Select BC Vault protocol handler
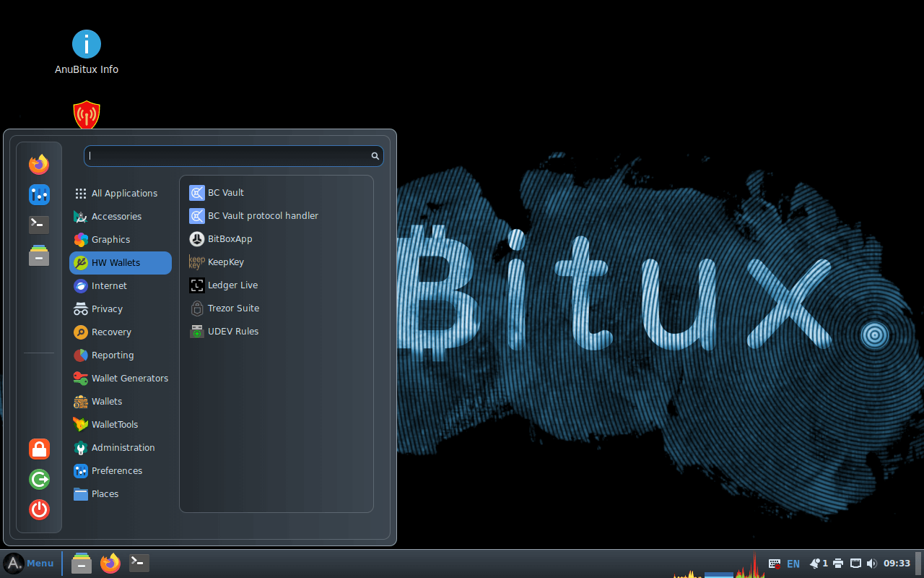Viewport: 924px width, 578px height. coord(263,215)
